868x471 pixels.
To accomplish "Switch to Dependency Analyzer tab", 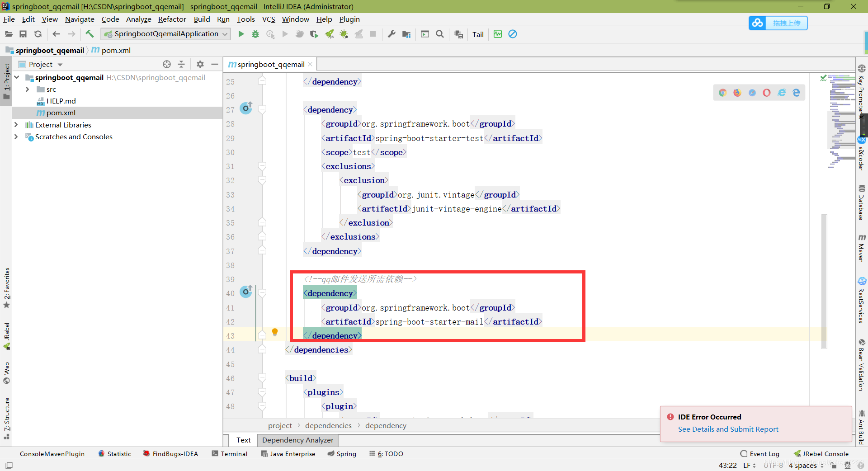I will [x=297, y=440].
